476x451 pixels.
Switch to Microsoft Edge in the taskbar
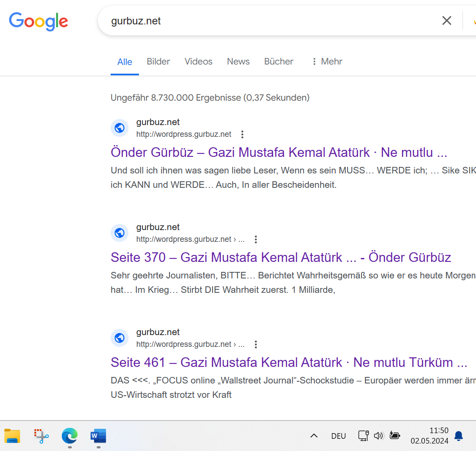pyautogui.click(x=69, y=436)
